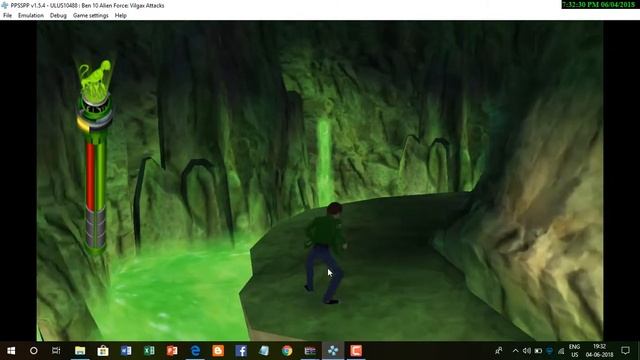The height and width of the screenshot is (360, 640).
Task: Launch Excel from taskbar
Action: [149, 351]
